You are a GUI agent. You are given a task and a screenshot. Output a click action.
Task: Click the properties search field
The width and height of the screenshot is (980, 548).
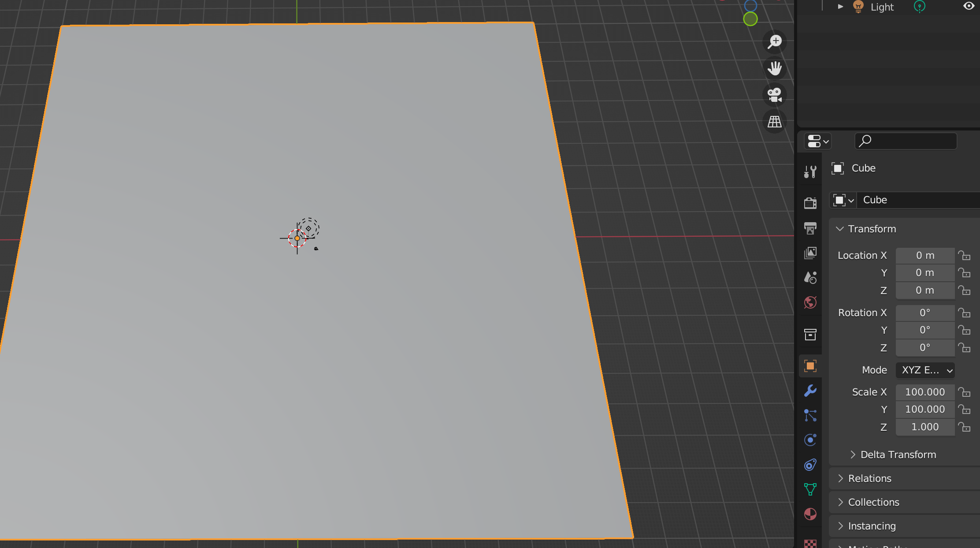pyautogui.click(x=906, y=141)
